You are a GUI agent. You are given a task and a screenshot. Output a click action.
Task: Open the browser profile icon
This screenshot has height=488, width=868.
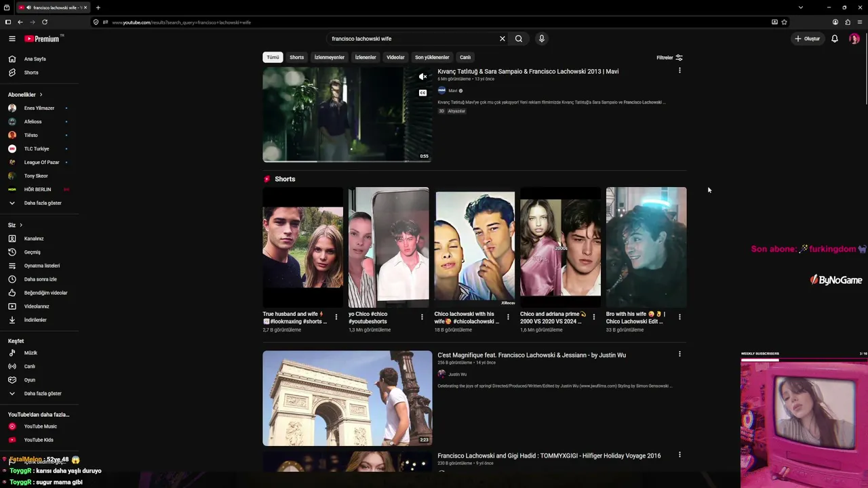tap(835, 22)
